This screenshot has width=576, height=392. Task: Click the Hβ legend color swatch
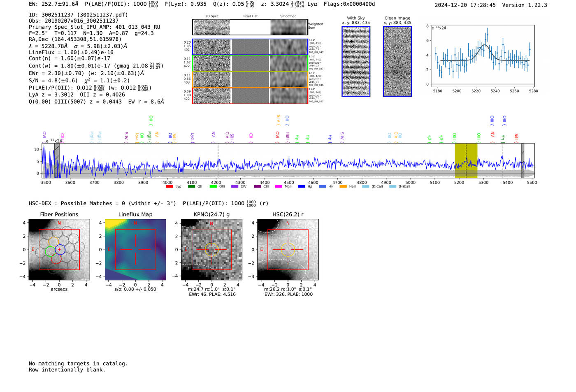point(302,187)
